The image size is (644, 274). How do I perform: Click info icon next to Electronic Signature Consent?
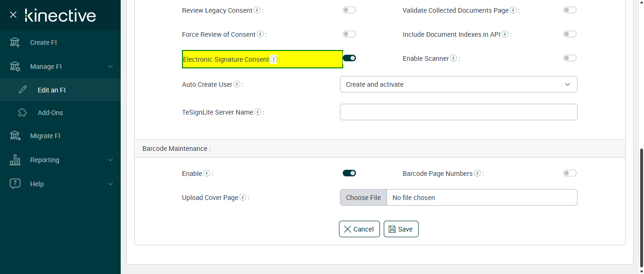[x=273, y=59]
